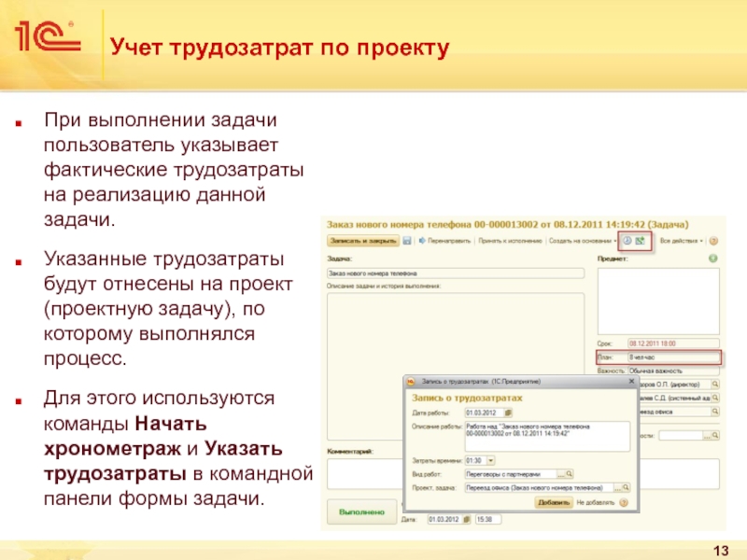
Task: Click the Задача name input field
Action: click(456, 273)
